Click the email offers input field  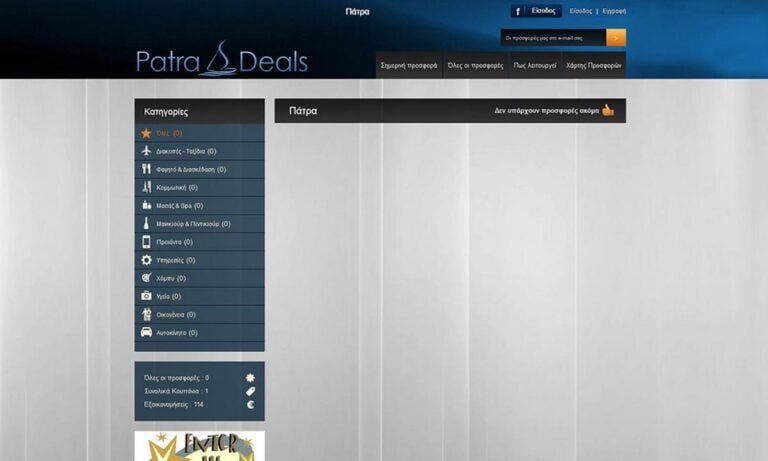point(552,38)
